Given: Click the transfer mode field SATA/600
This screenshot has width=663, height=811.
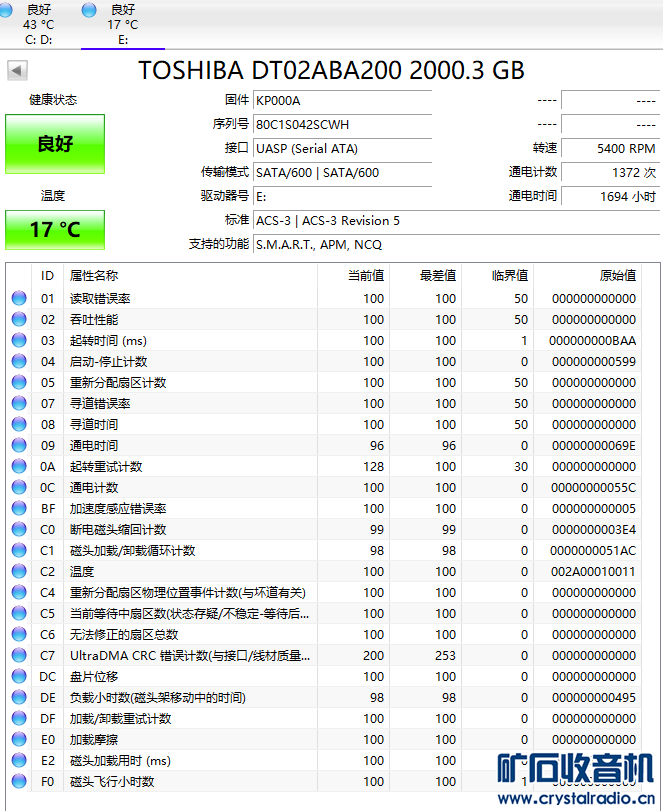Looking at the screenshot, I should click(342, 173).
